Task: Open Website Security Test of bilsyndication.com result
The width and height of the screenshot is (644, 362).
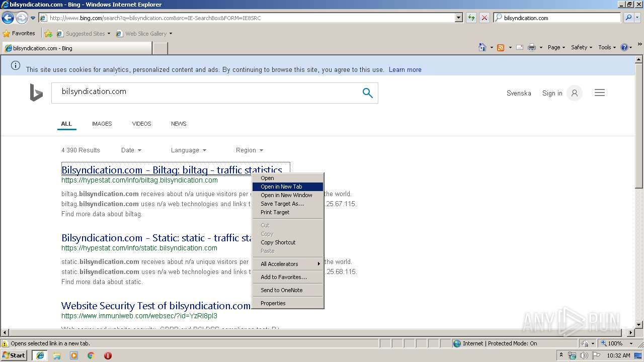Action: coord(156,306)
